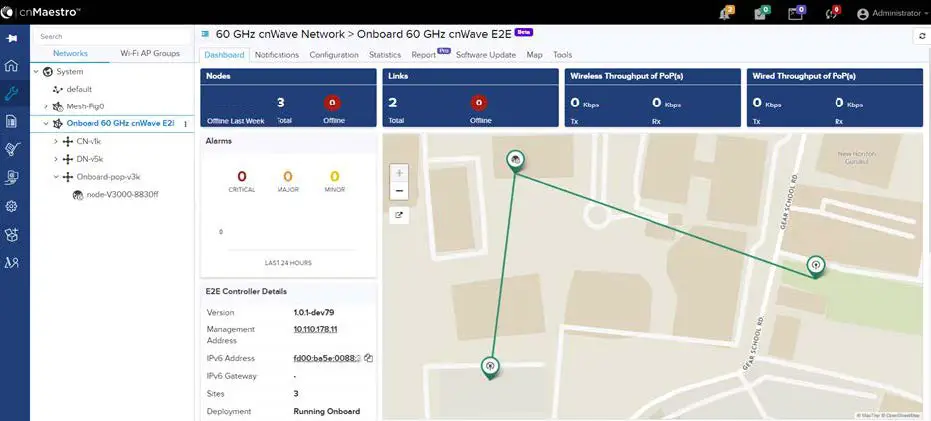Switch to the Configuration tab
Image resolution: width=931 pixels, height=421 pixels.
(334, 55)
